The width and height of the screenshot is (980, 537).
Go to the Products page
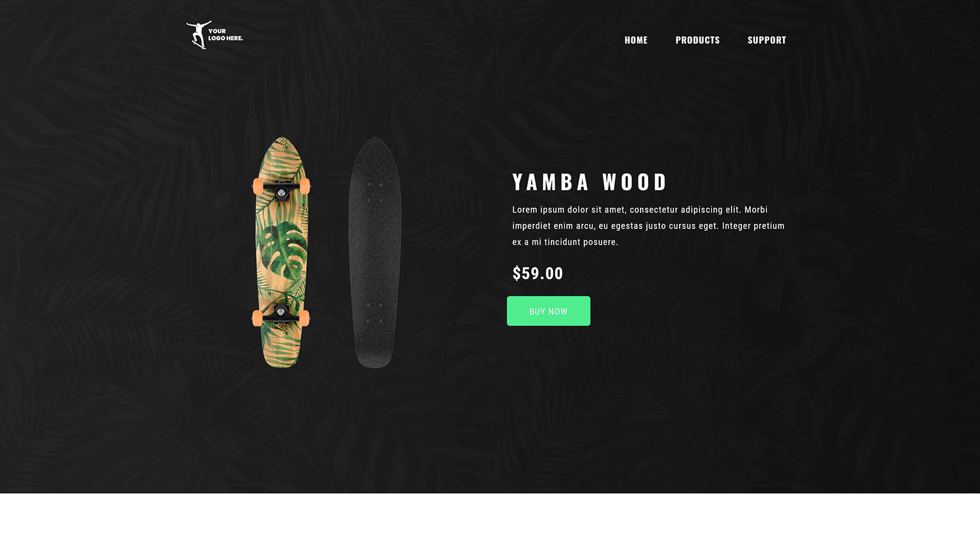698,40
